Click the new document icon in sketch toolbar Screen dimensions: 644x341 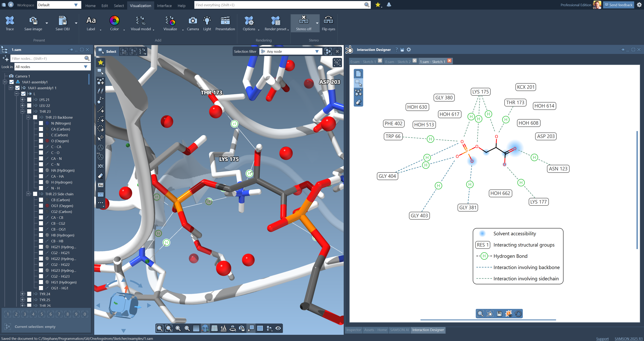[x=358, y=74]
